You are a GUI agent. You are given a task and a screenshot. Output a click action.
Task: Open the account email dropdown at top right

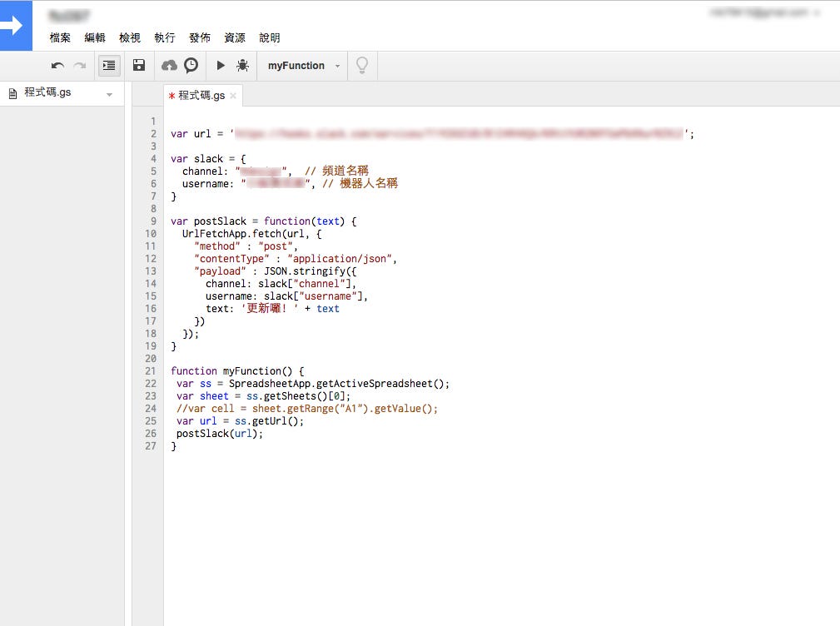click(x=765, y=12)
